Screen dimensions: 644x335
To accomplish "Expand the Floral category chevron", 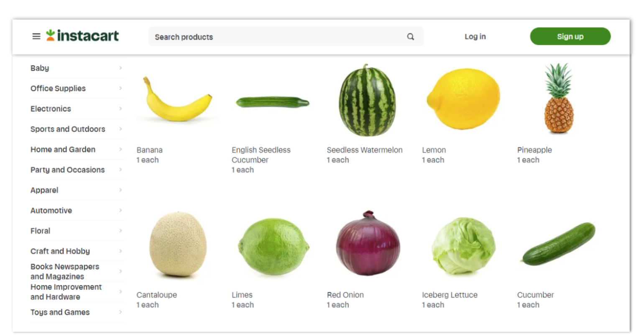I will coord(120,231).
